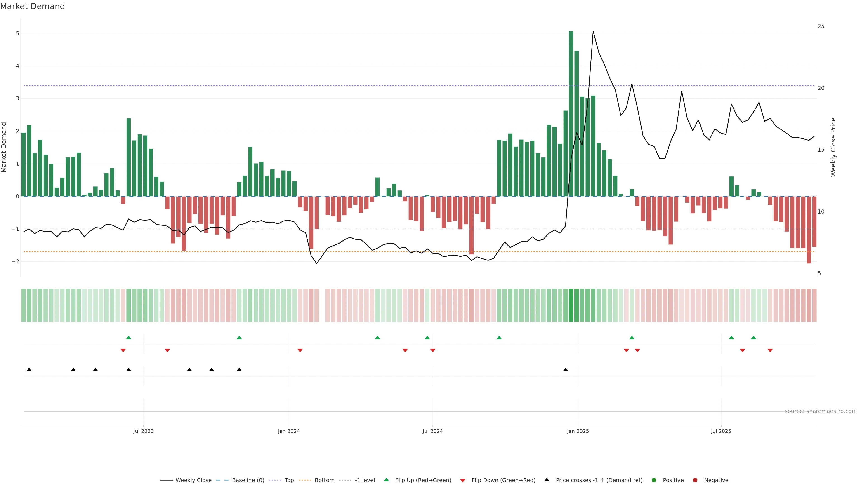Toggle the -1 level legend item
Viewport: 868px width, 488px height.
click(365, 480)
